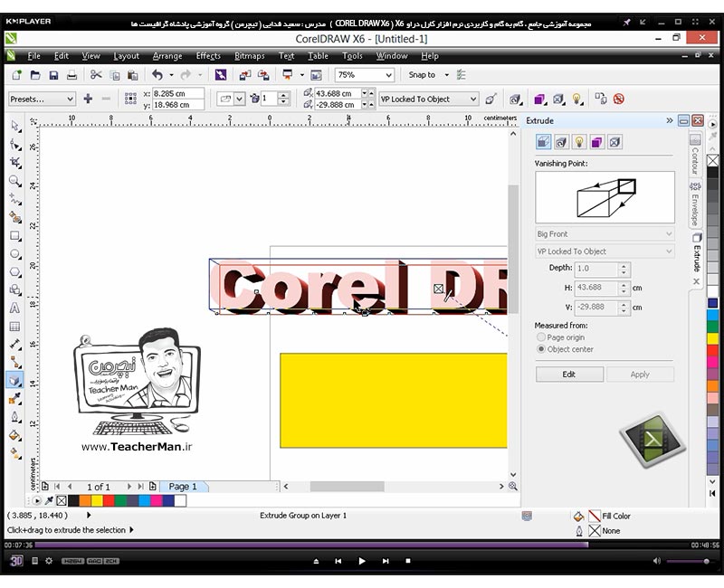This screenshot has height=588, width=724.
Task: Click the Depth value field
Action: [595, 268]
